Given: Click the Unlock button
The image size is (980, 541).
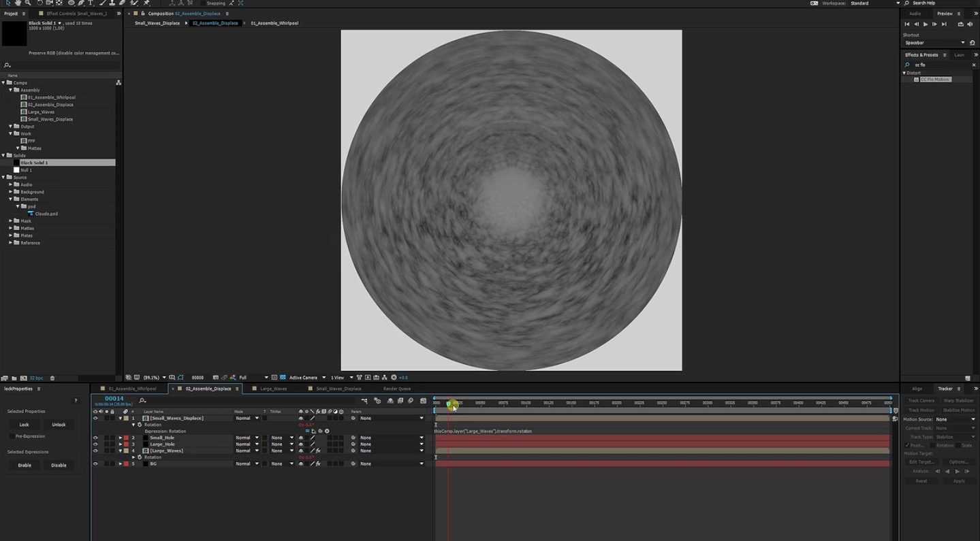Looking at the screenshot, I should pos(59,425).
